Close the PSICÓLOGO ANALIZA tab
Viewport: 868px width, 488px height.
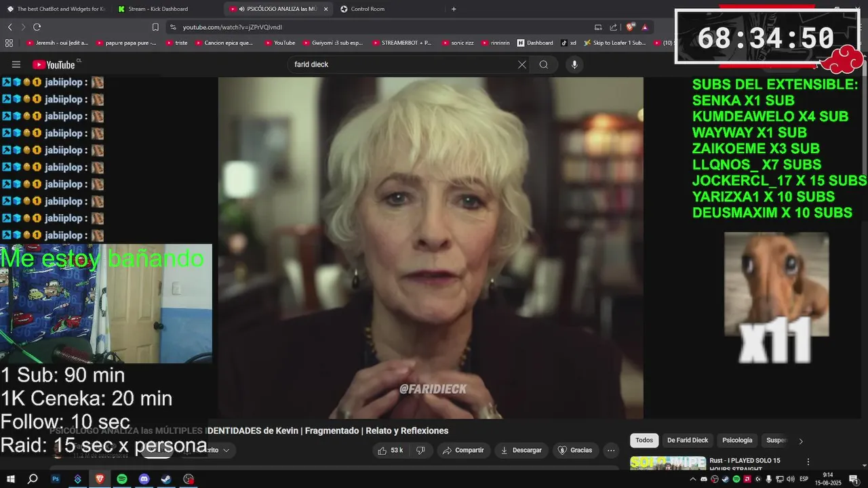[325, 9]
